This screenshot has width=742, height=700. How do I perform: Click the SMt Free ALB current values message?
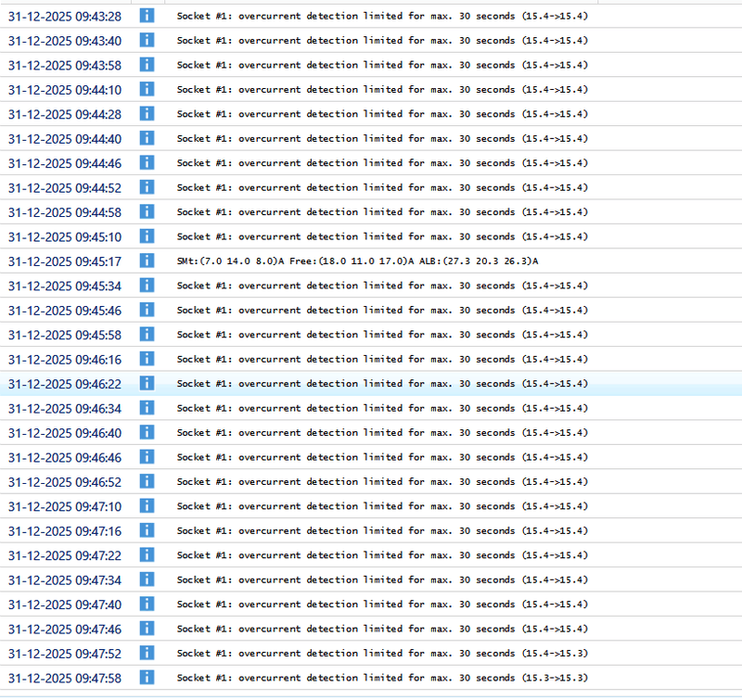coord(357,261)
